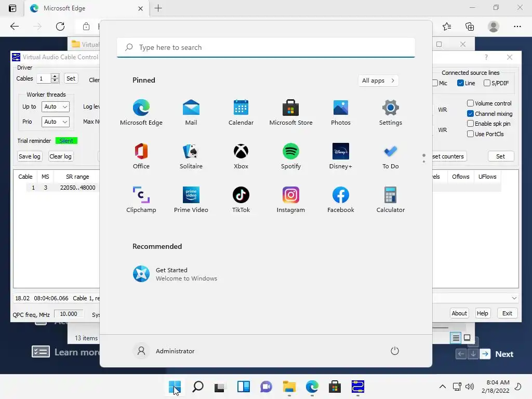Launch Clipchamp video editor
Viewport: 532px width, 399px height.
click(141, 199)
